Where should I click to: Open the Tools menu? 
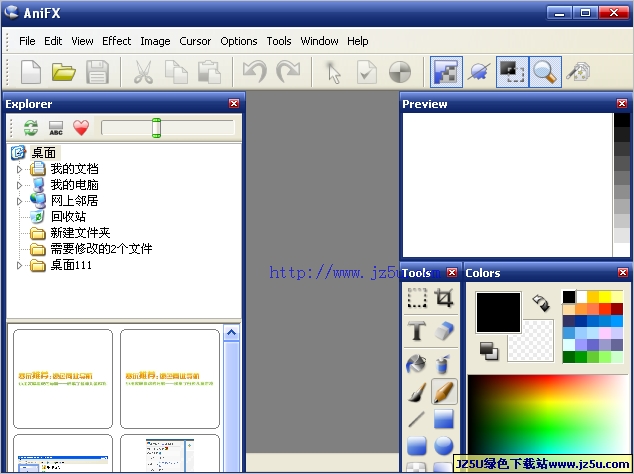click(279, 41)
